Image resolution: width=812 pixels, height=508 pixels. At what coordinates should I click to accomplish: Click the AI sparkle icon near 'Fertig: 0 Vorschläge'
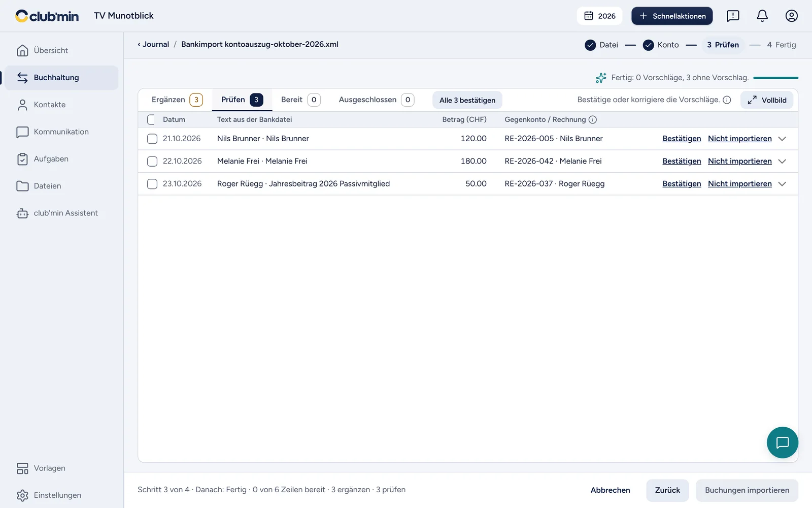coord(601,78)
